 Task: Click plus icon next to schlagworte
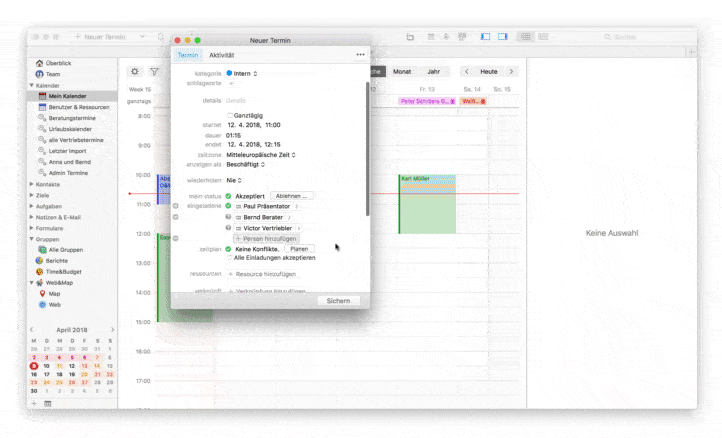point(231,83)
